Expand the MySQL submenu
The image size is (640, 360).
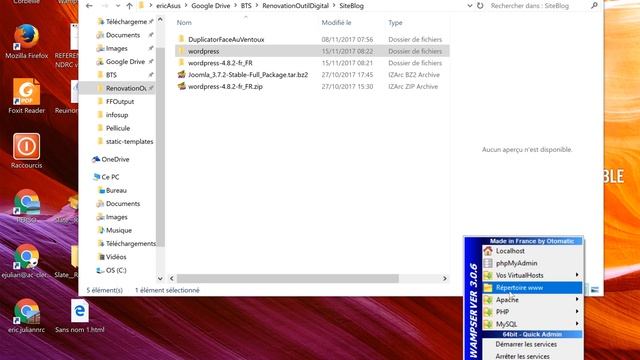tap(532, 324)
